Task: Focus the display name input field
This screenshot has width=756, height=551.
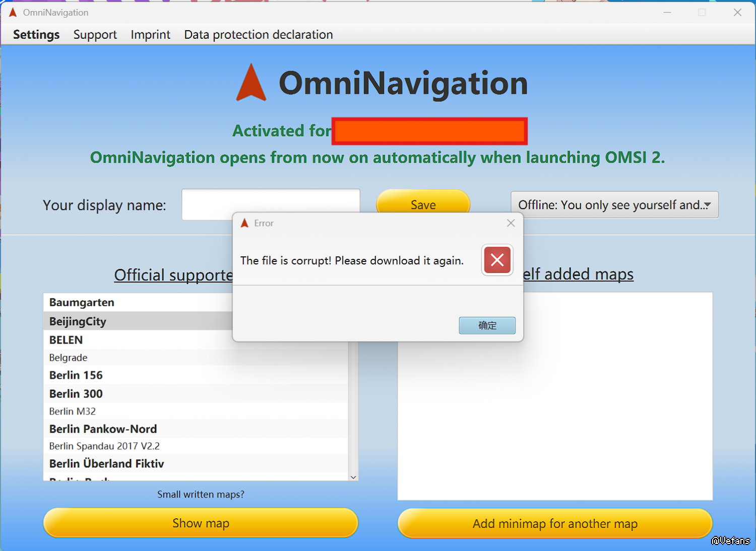Action: [271, 204]
